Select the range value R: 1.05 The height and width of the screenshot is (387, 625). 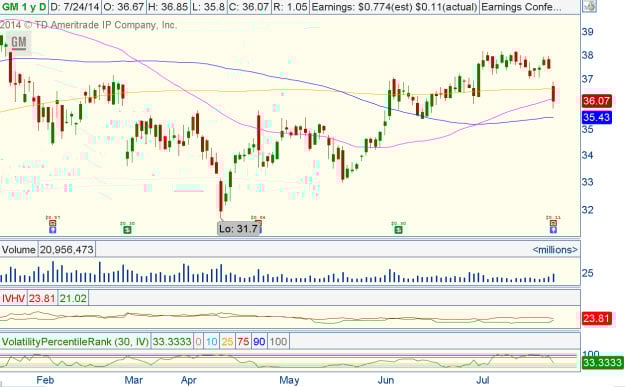pos(290,7)
